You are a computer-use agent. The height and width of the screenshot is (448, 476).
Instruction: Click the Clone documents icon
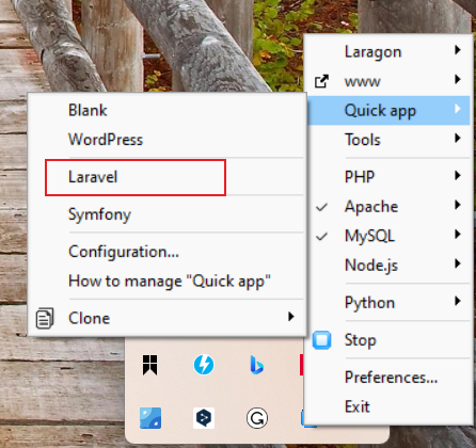click(x=45, y=318)
